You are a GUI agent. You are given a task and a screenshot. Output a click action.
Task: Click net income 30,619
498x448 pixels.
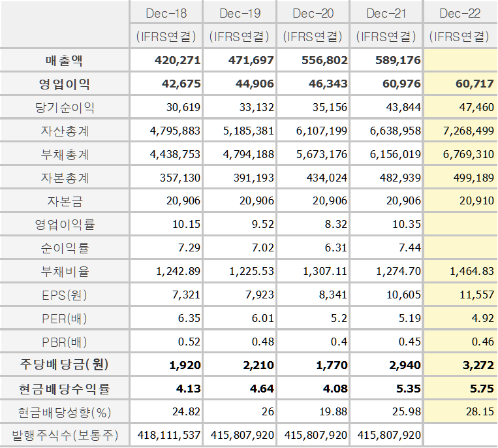(x=183, y=107)
